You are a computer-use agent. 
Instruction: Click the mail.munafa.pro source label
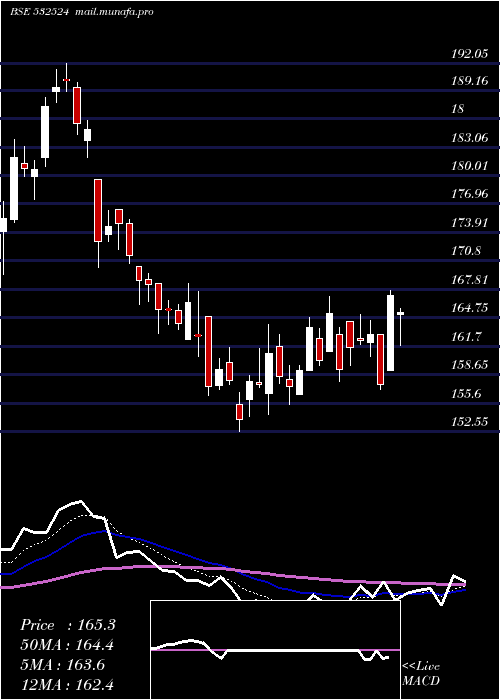(113, 12)
